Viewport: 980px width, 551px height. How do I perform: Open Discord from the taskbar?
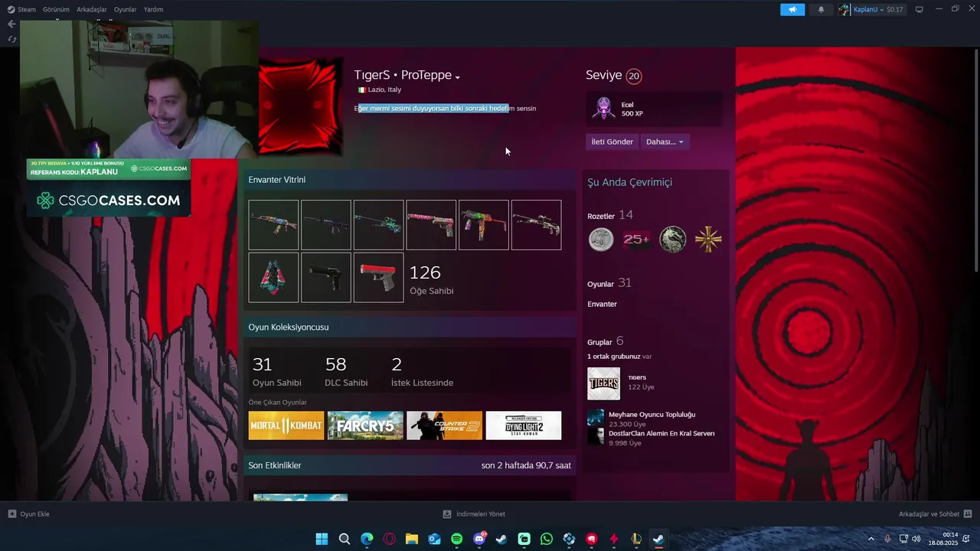(479, 539)
